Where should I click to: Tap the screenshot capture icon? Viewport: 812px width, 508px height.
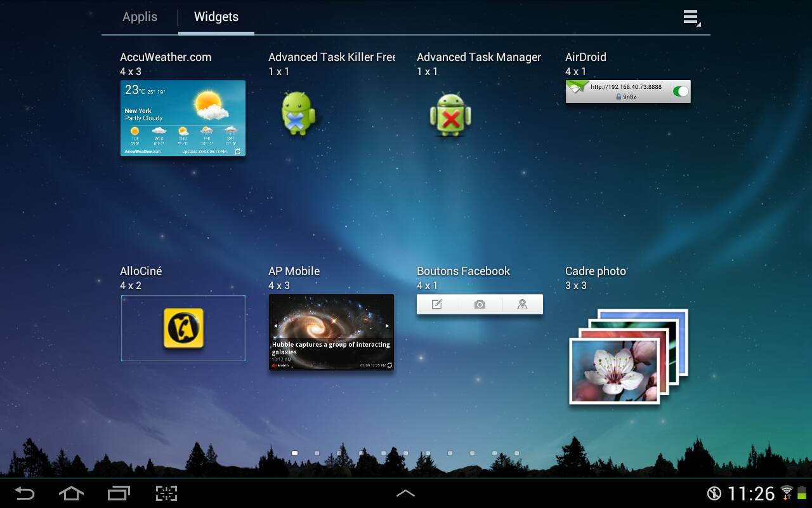(166, 493)
